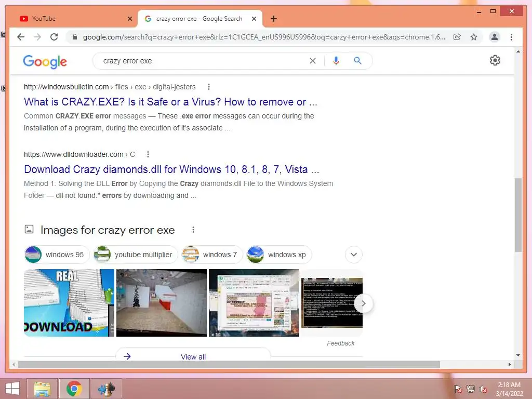Viewport: 532px width, 399px height.
Task: Select the crazy error exe Google Search tab
Action: 199,19
